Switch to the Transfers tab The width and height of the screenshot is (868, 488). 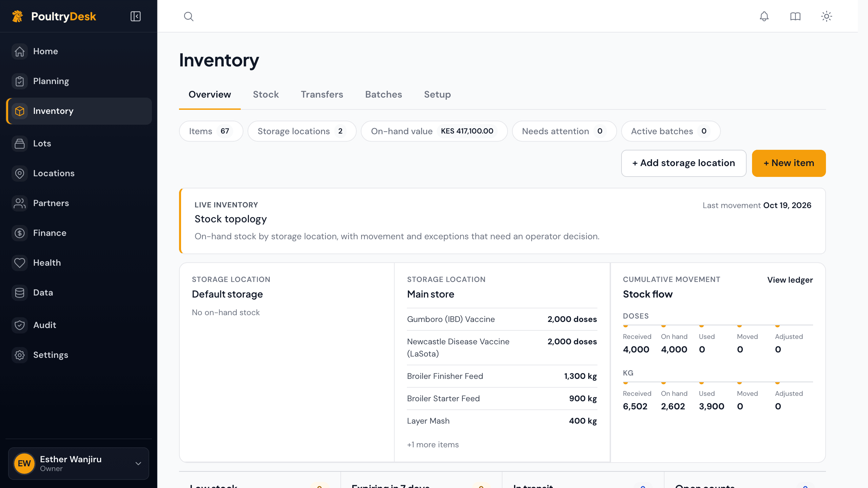322,95
